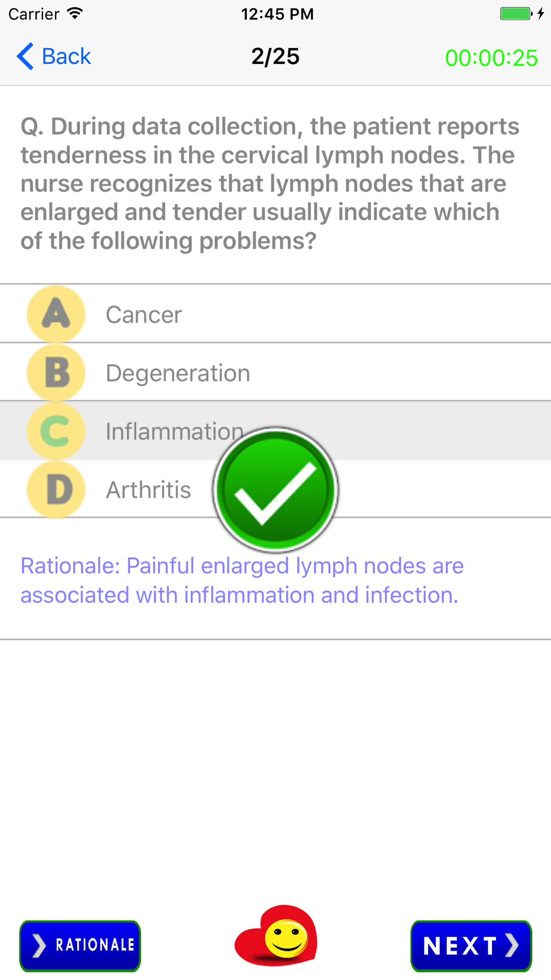Tap the arrow on the RATIONALE button
551x980 pixels.
pos(39,946)
